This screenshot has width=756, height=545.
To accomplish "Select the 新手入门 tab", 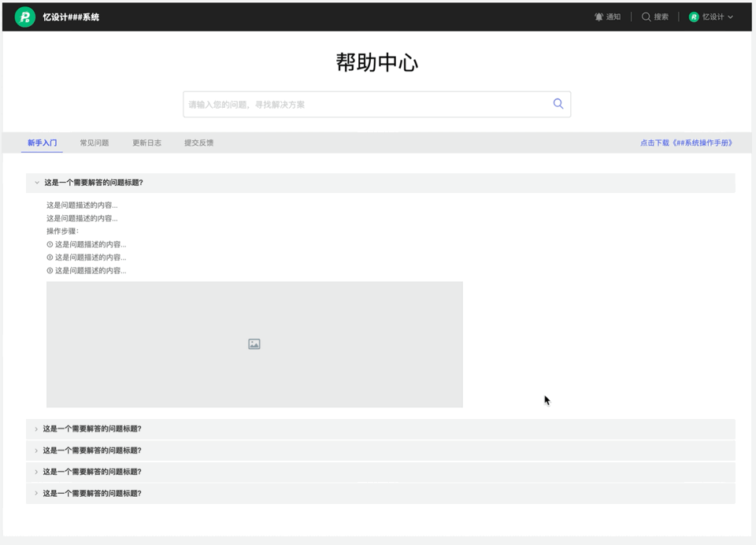I will tap(42, 143).
